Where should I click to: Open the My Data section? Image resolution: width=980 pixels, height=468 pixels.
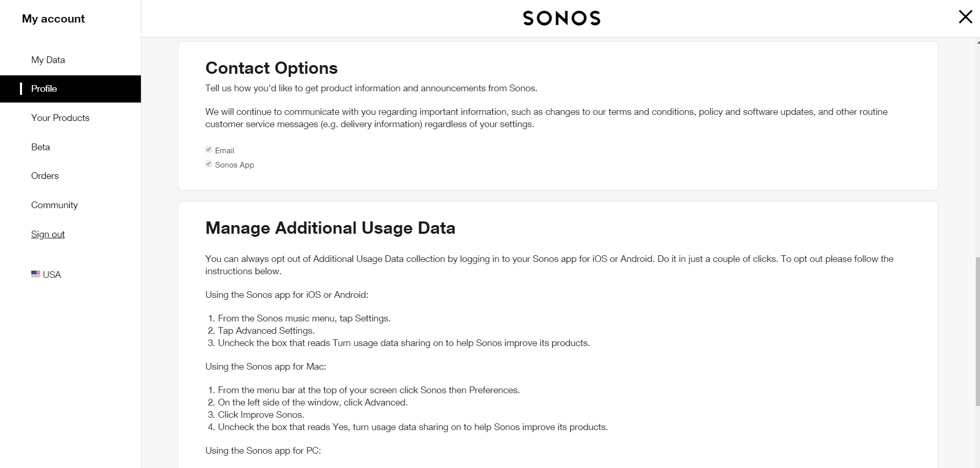click(48, 60)
